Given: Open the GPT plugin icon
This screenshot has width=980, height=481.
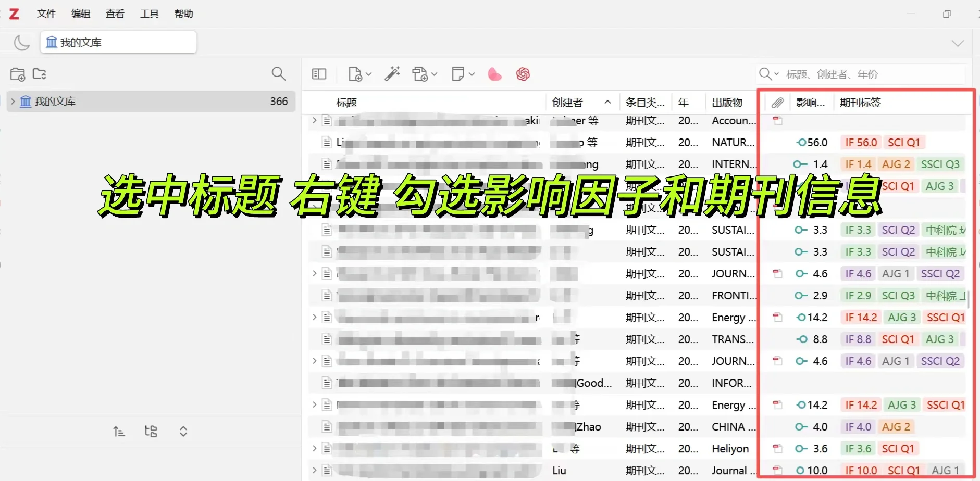Looking at the screenshot, I should [523, 74].
